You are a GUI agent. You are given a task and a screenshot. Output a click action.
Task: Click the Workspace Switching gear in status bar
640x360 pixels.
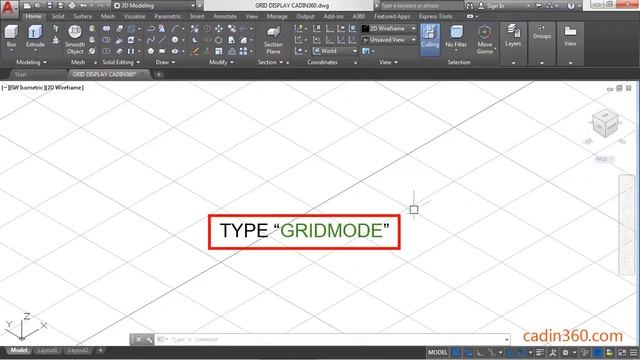[565, 353]
